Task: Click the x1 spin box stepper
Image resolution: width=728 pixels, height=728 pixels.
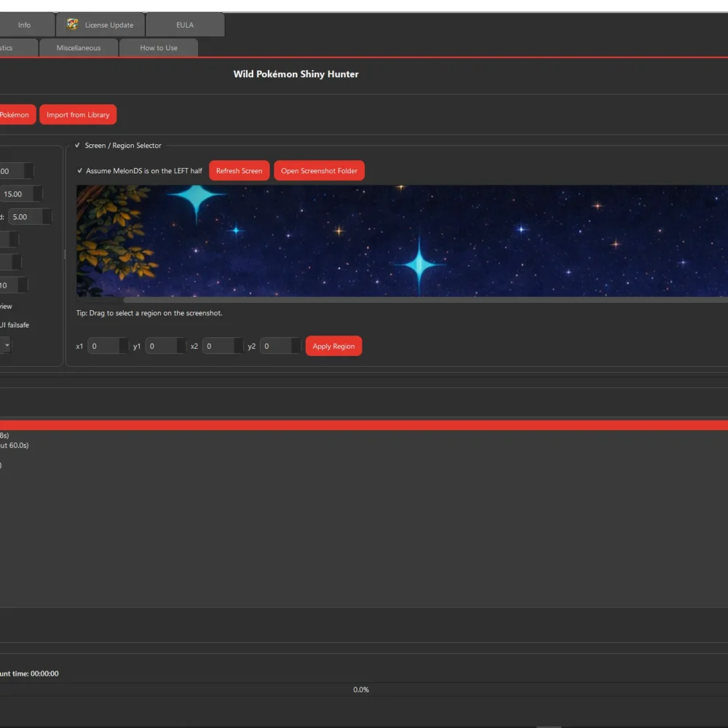Action: (124, 346)
